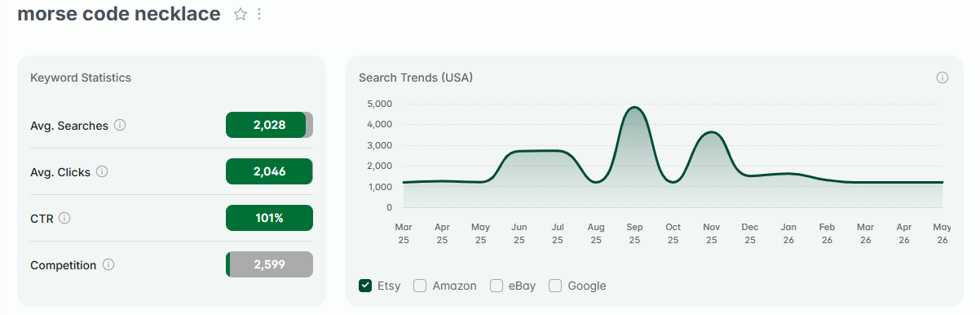Click the Nov 25 peak on chart

tap(711, 132)
